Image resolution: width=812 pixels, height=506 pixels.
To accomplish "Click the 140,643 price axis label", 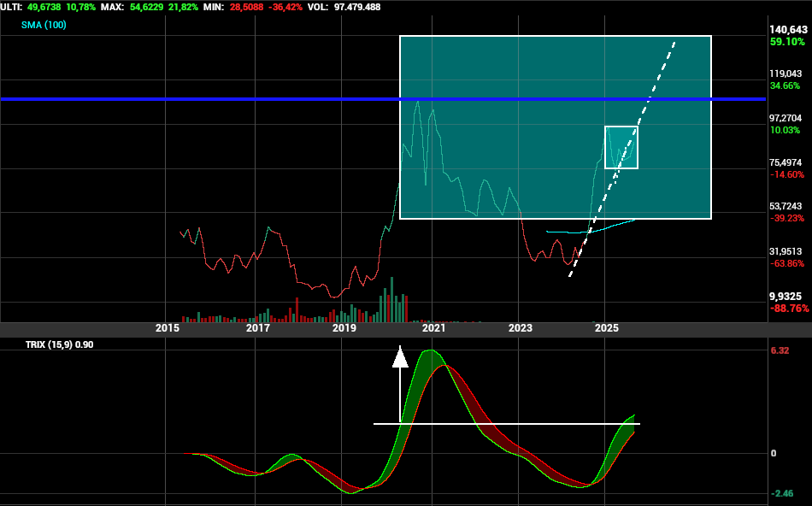I will click(x=788, y=30).
